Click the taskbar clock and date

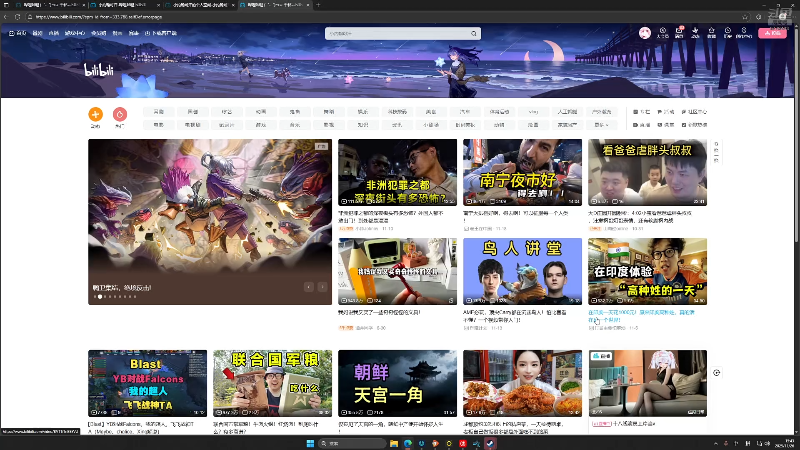coord(786,443)
